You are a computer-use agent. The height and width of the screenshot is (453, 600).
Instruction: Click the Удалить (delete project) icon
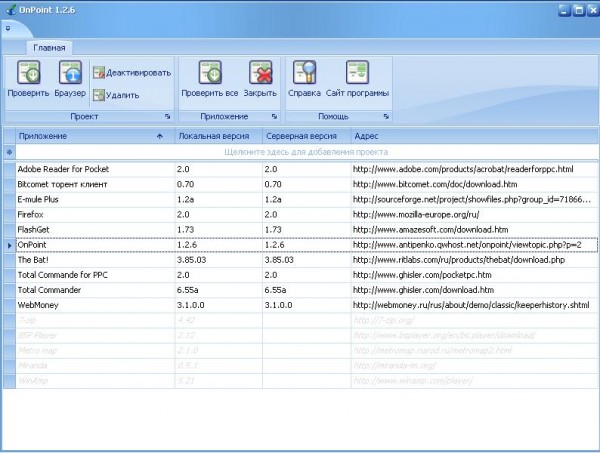(100, 96)
